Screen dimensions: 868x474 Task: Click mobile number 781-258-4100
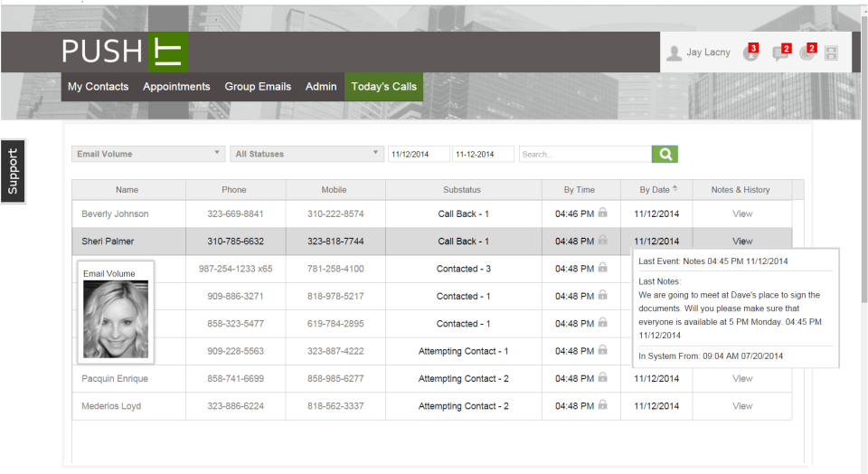point(335,269)
